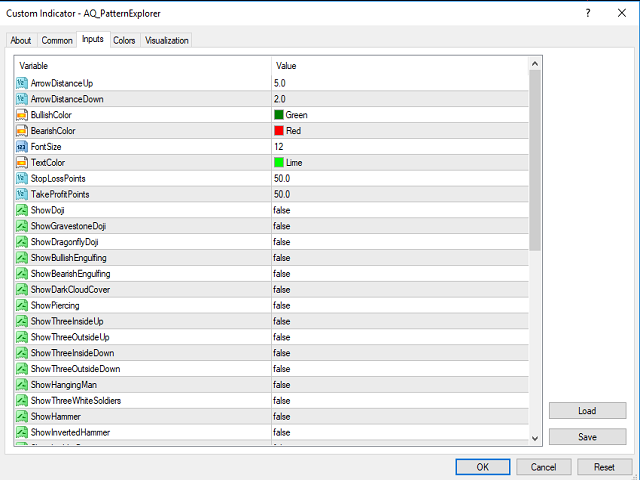
Task: Click the ShowBullishEngulfing boolean icon
Action: point(22,258)
